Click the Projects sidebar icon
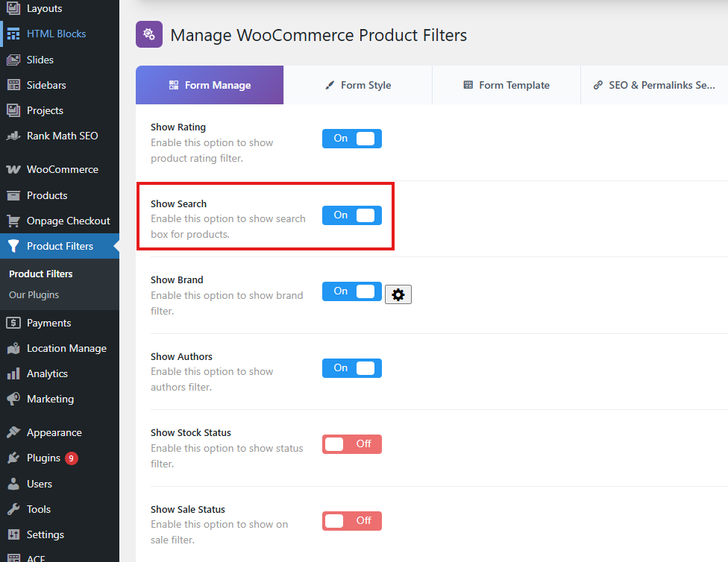This screenshot has height=562, width=728. (13, 110)
